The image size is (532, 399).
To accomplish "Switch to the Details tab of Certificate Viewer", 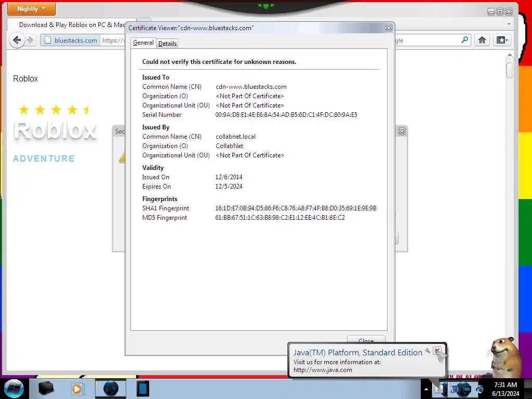I will point(167,44).
